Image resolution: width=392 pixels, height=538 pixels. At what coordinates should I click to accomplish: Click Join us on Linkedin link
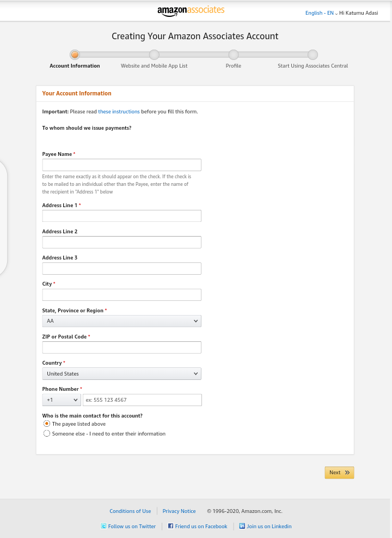pos(269,527)
